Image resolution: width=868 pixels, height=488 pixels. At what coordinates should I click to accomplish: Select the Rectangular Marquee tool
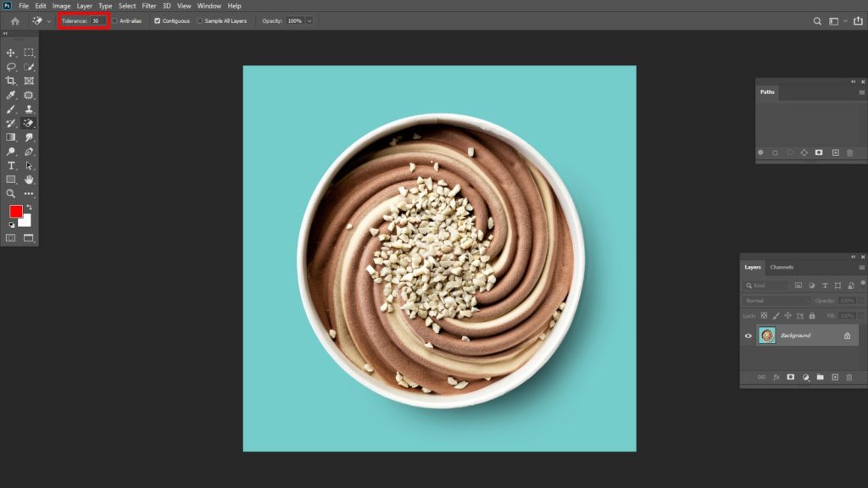coord(29,53)
